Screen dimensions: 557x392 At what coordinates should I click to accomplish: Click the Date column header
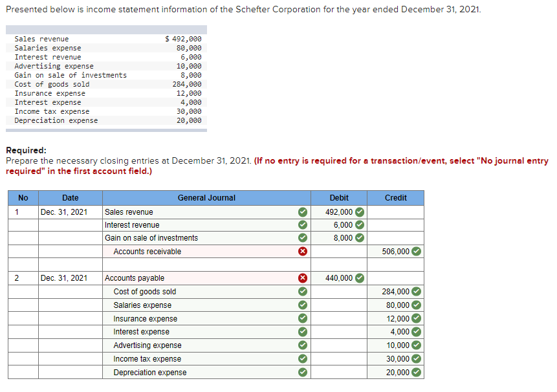[x=71, y=198]
